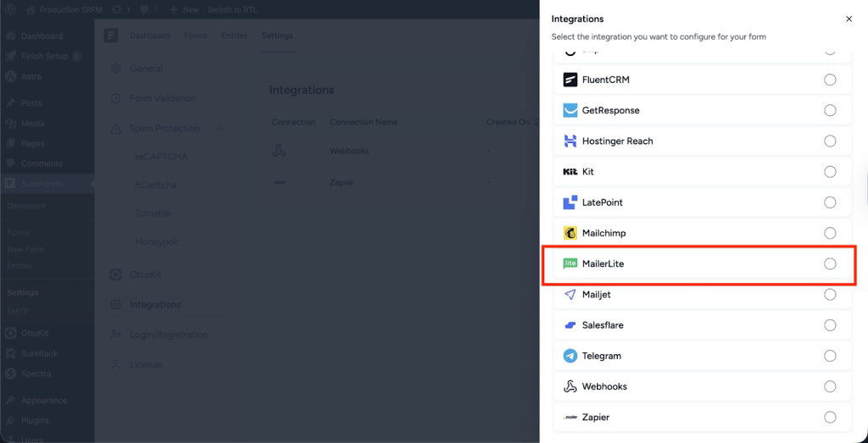Screen dimensions: 868x443
Task: Open Honeypot settings
Action: click(x=156, y=242)
